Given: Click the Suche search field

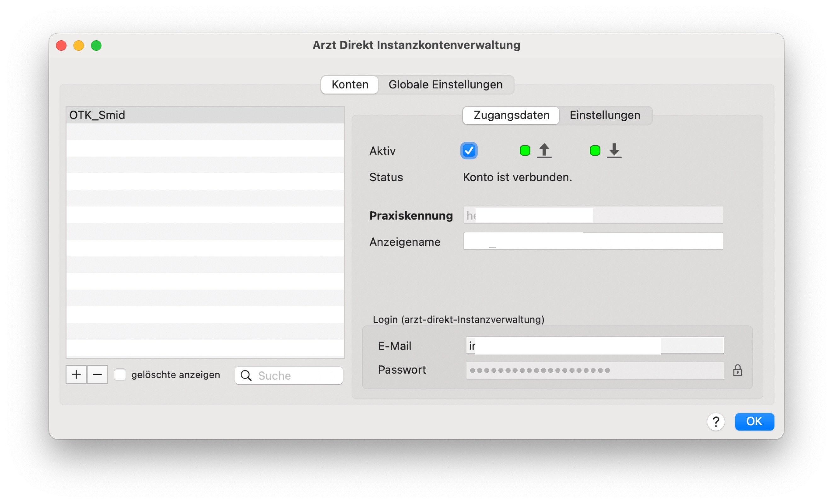Looking at the screenshot, I should click(x=289, y=375).
